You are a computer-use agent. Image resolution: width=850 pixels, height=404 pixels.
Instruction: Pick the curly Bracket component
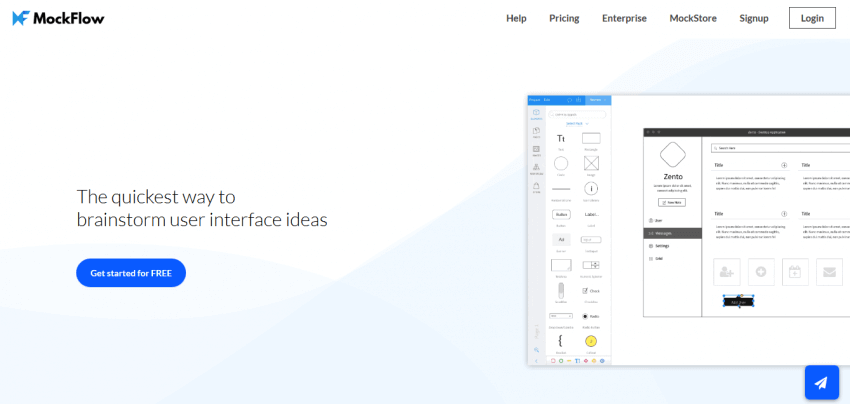point(561,343)
